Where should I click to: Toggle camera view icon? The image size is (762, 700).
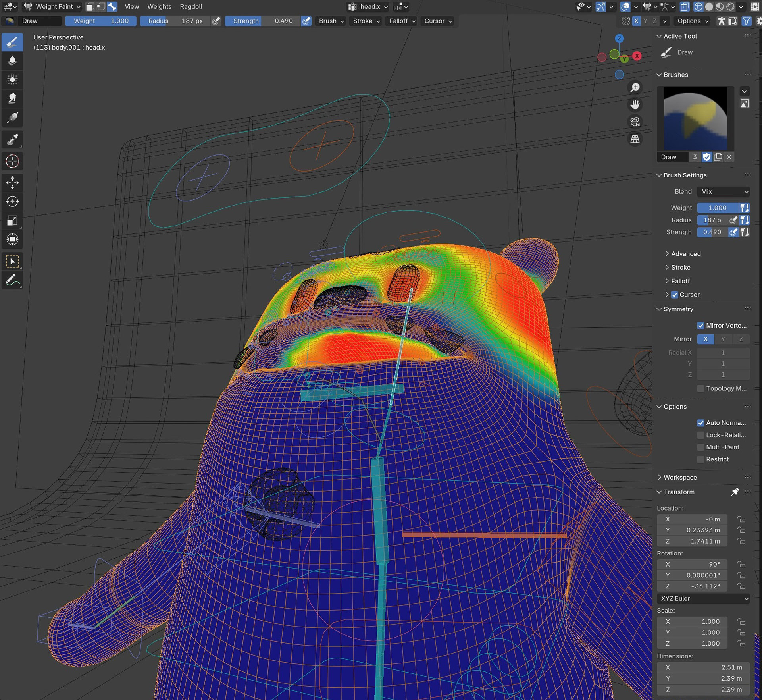pos(635,122)
